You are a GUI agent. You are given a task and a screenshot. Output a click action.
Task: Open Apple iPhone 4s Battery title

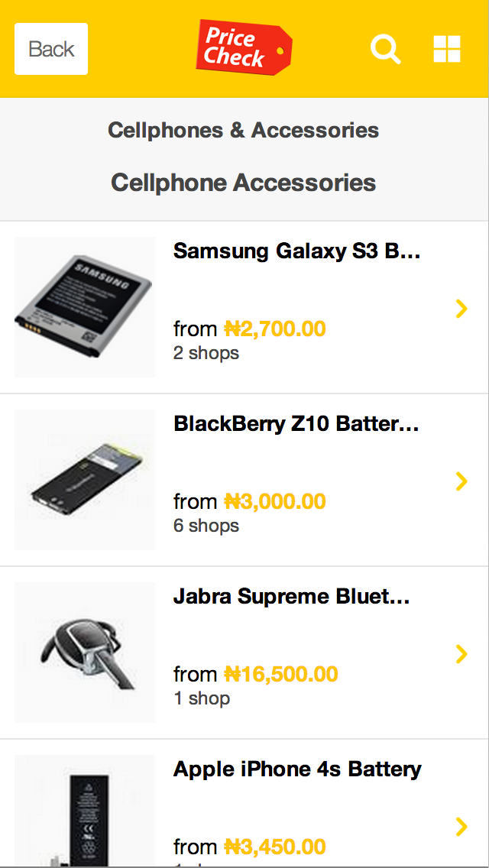coord(297,769)
